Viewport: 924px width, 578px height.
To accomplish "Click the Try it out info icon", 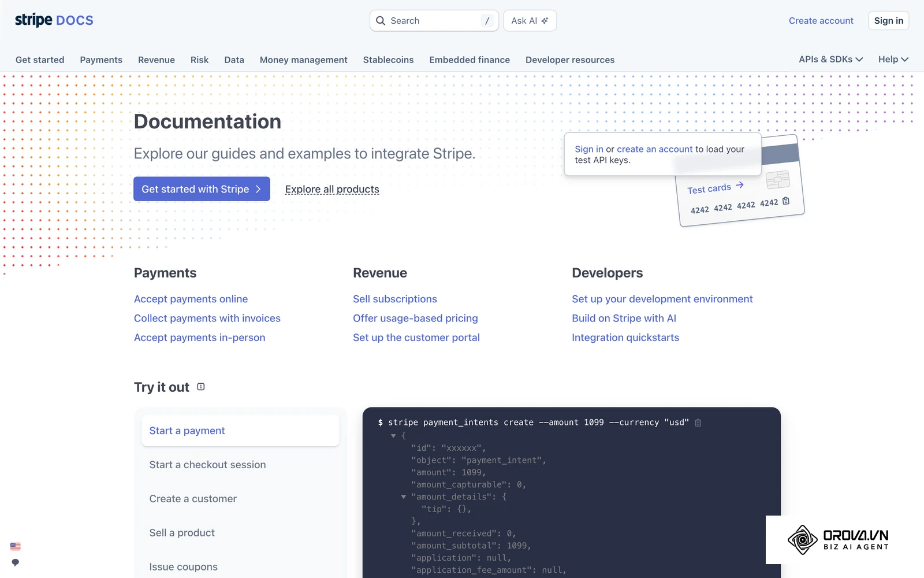I will pyautogui.click(x=201, y=387).
